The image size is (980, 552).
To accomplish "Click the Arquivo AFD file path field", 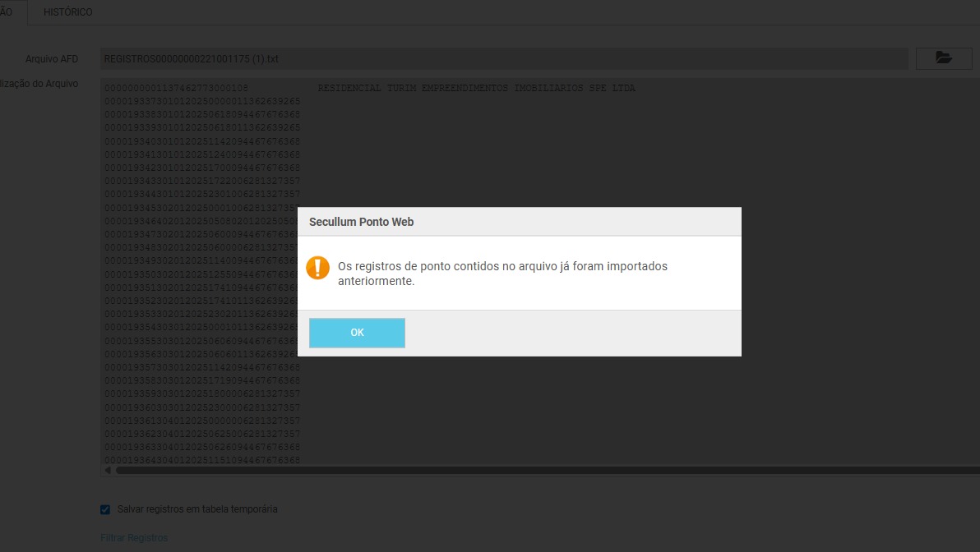I will pos(504,58).
